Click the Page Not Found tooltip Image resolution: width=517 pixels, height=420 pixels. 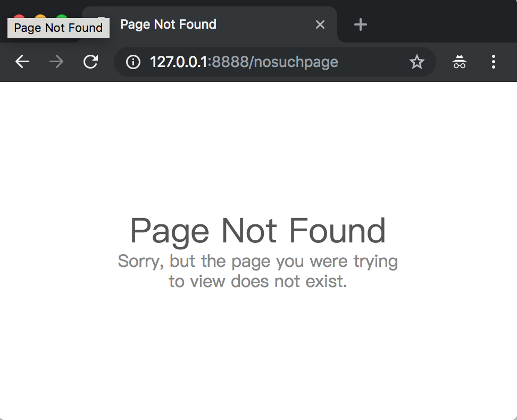coord(59,28)
